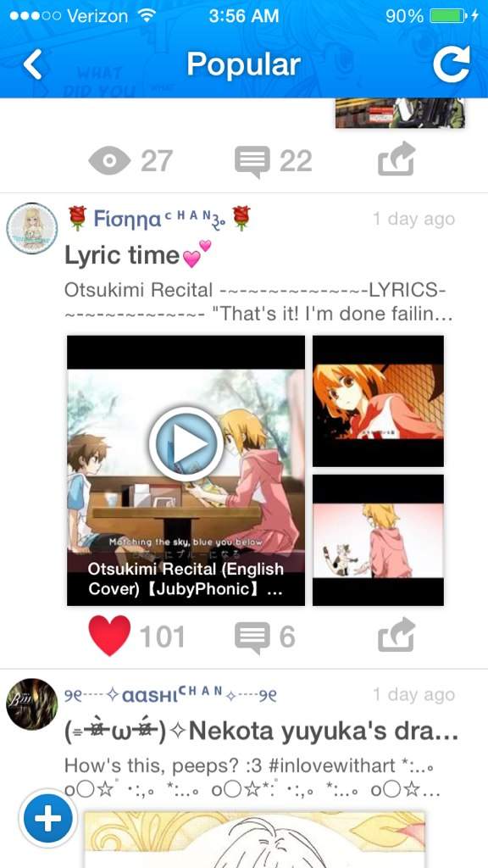The width and height of the screenshot is (488, 868).
Task: Open Aashi Chan's profile avatar
Action: tap(31, 704)
